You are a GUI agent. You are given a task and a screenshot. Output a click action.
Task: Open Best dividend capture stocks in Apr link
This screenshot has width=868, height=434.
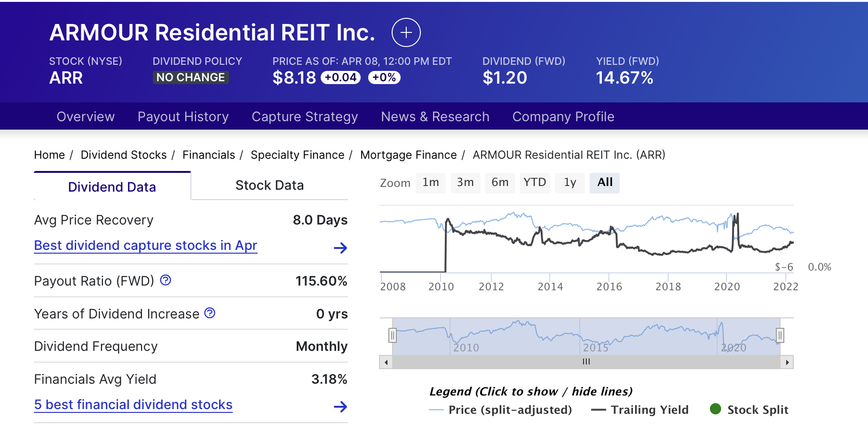[x=146, y=246]
